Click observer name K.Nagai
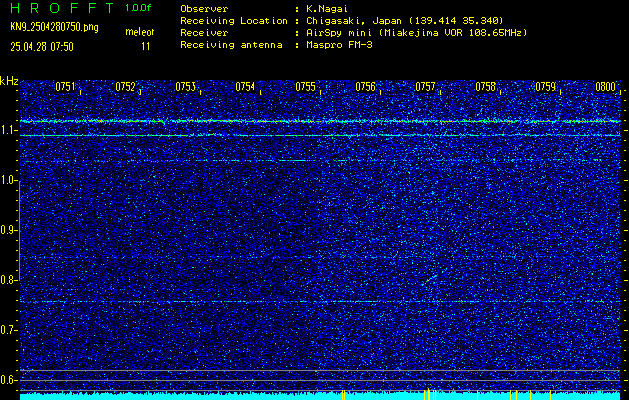 [327, 9]
